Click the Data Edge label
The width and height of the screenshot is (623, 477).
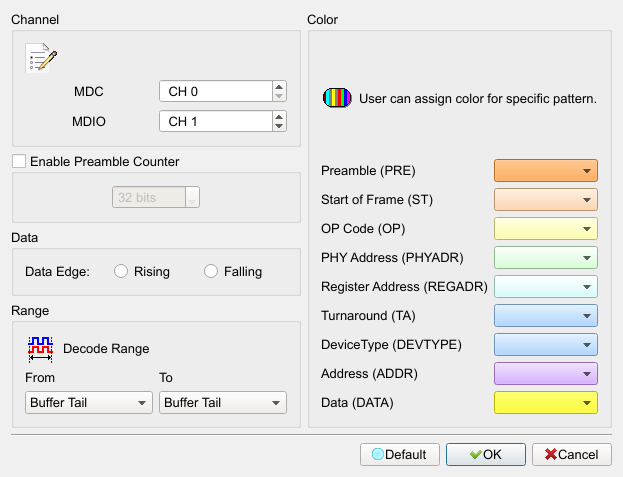(x=58, y=272)
